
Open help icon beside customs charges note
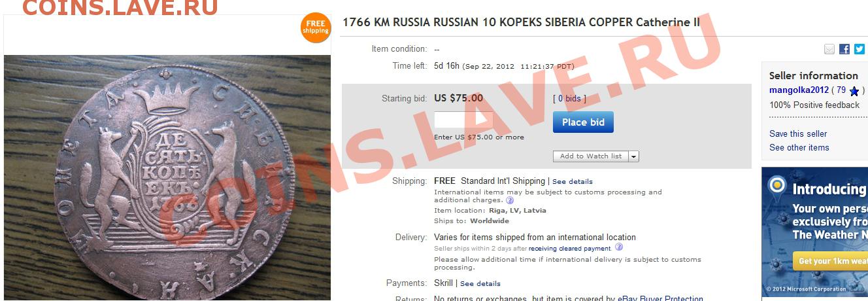pos(510,200)
